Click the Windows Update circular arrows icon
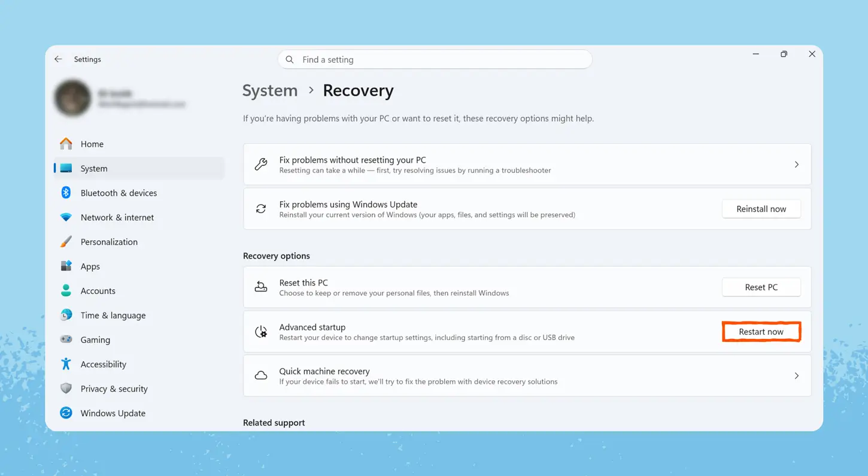 point(66,413)
